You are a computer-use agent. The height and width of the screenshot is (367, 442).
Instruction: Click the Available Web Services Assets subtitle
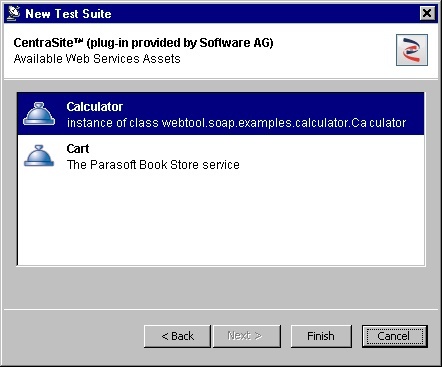[97, 59]
